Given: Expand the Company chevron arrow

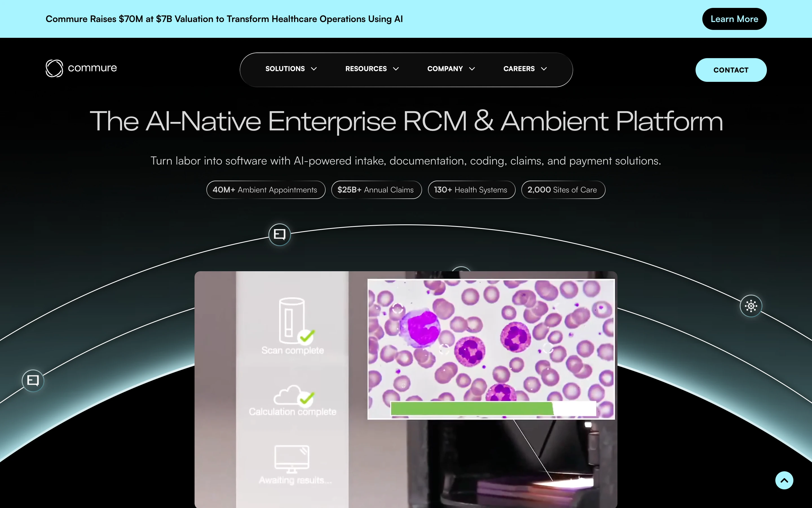Looking at the screenshot, I should click(472, 69).
